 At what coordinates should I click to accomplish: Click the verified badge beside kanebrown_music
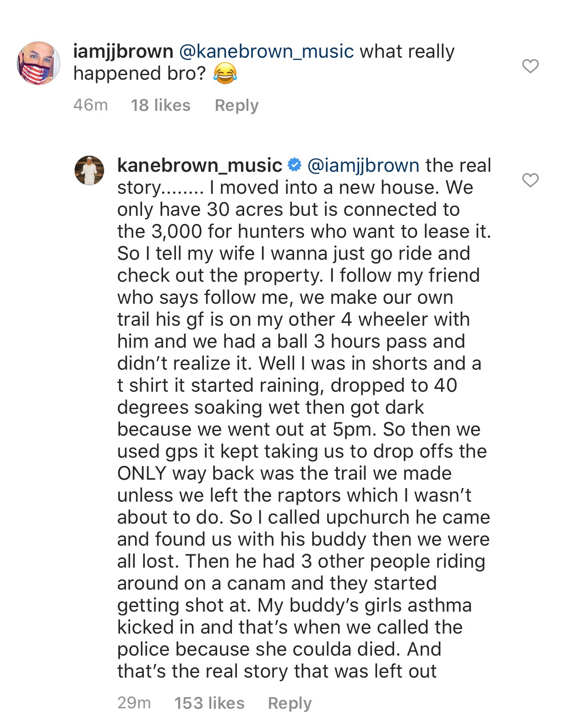[x=295, y=165]
